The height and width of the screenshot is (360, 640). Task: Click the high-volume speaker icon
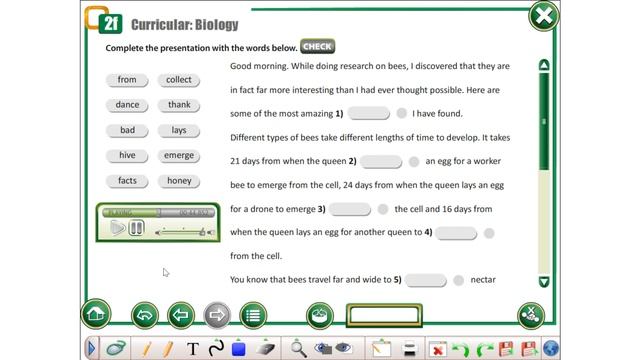(211, 233)
